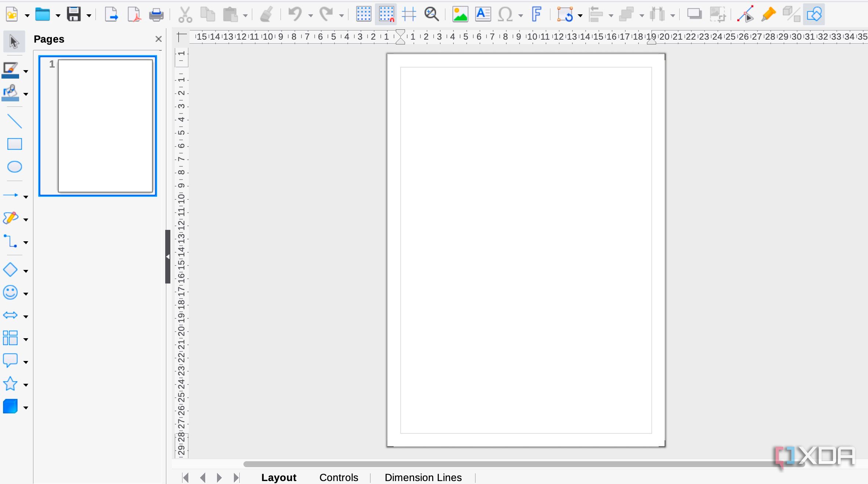Click the Paste clipboard icon
Screen dimensions: 868x484
pyautogui.click(x=231, y=14)
